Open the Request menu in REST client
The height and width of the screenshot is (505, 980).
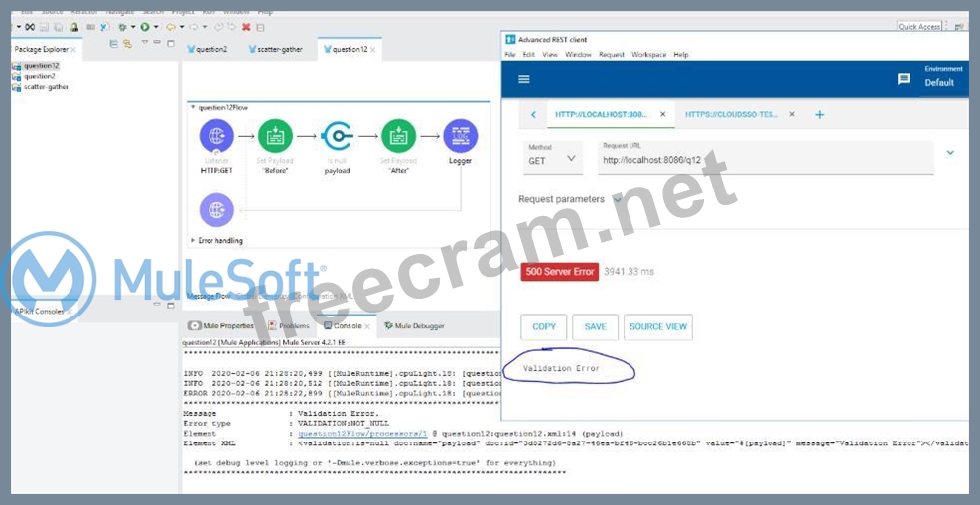pos(611,54)
